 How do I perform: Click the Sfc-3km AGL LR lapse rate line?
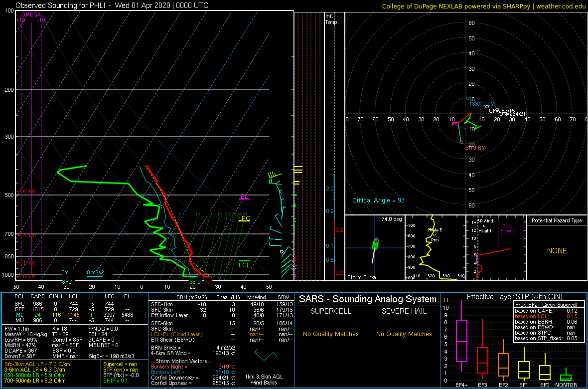click(x=37, y=365)
